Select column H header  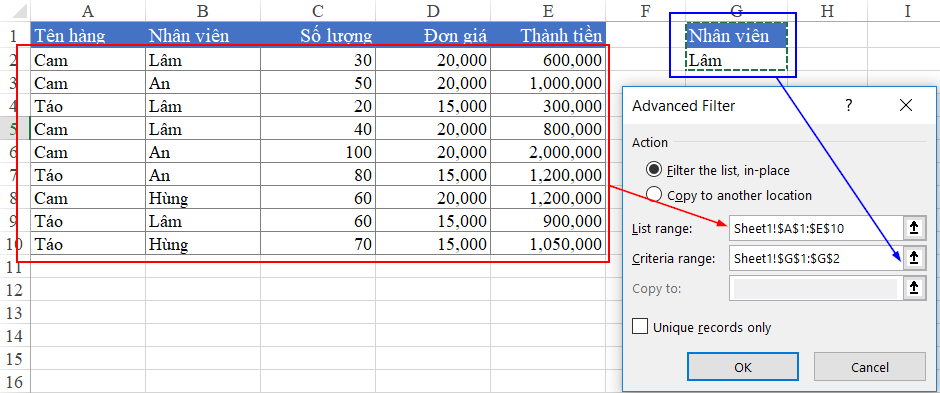point(827,11)
